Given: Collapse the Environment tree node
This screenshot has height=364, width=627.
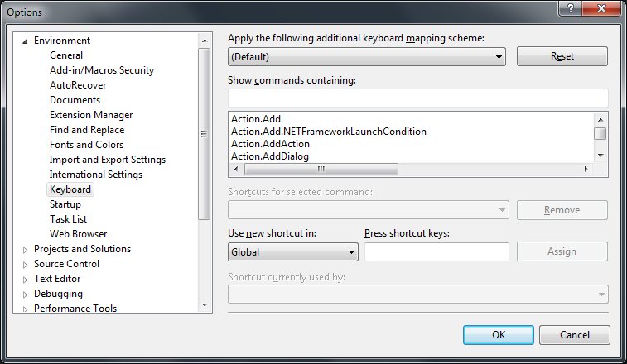Looking at the screenshot, I should [x=25, y=41].
